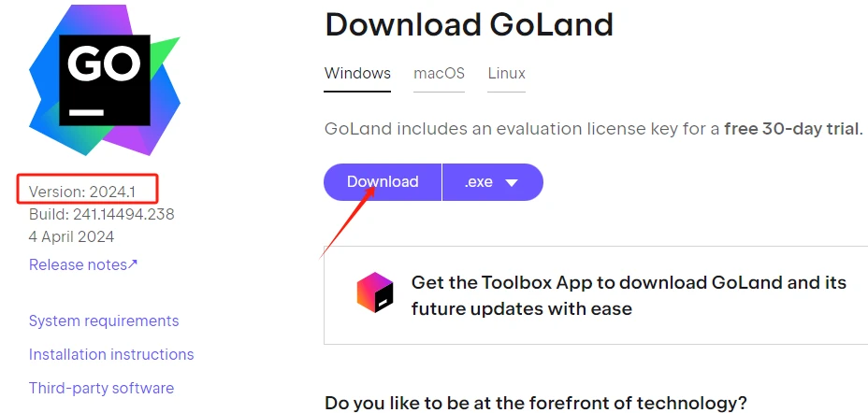Click the 4 April 2024 date text

point(71,237)
